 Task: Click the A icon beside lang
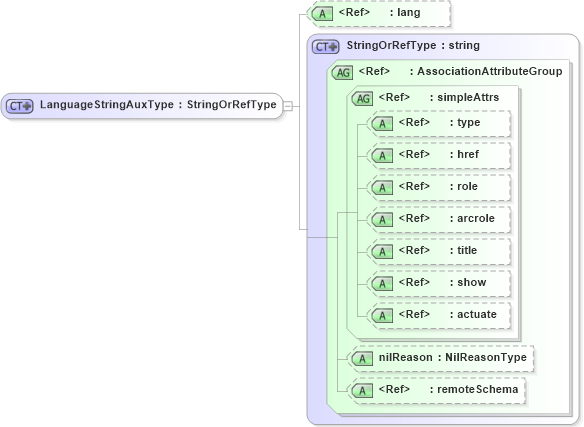(322, 14)
